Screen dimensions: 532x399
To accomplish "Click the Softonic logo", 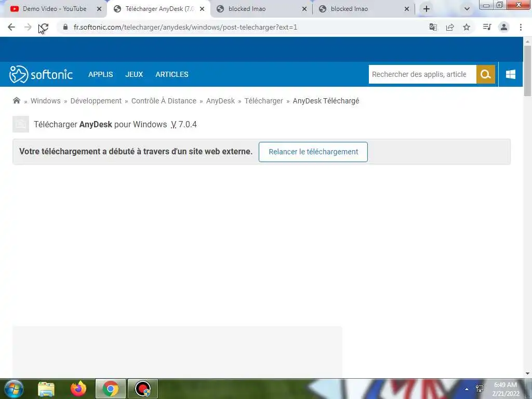I will pos(41,74).
